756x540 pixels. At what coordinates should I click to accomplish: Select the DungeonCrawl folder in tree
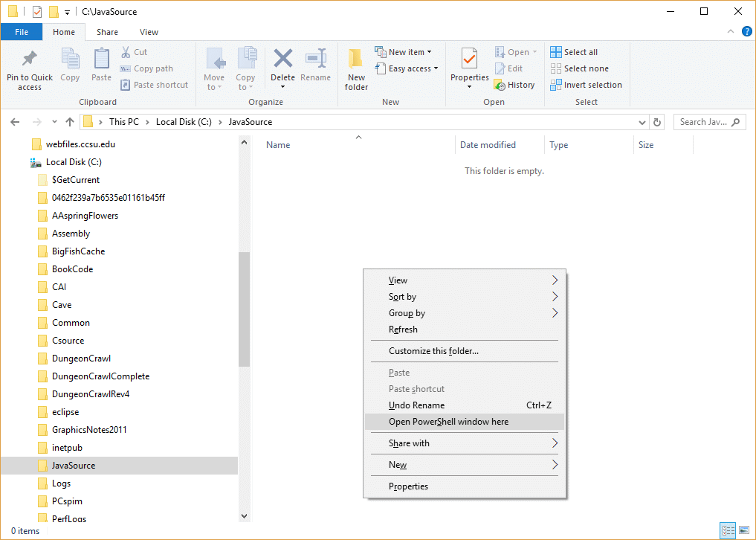[x=81, y=359]
